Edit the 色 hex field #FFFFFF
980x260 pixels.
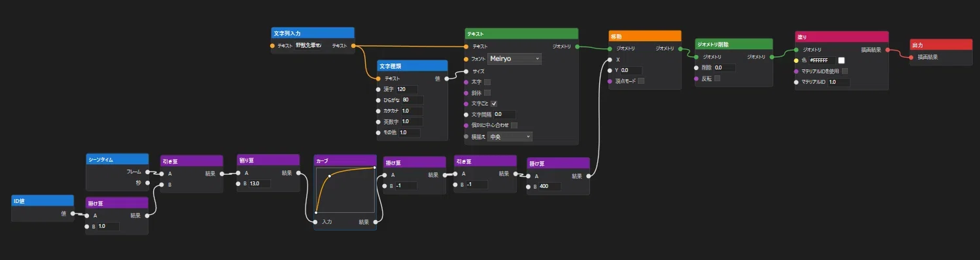pyautogui.click(x=822, y=60)
